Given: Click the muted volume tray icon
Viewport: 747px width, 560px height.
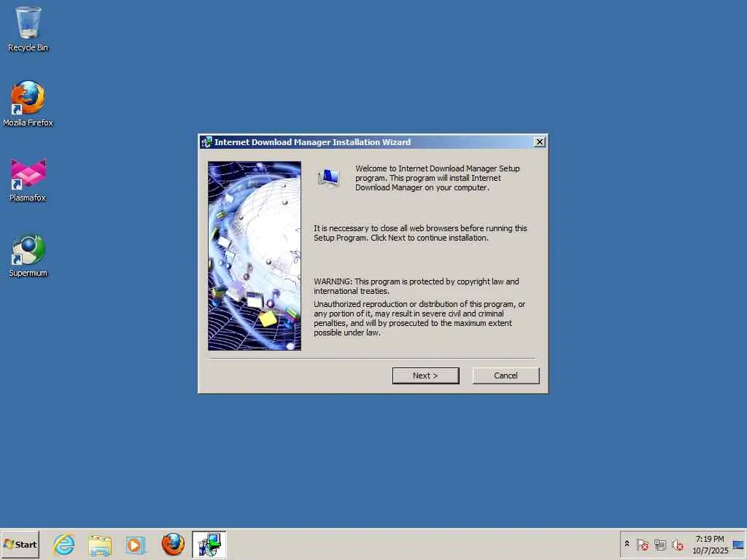Looking at the screenshot, I should pos(677,544).
